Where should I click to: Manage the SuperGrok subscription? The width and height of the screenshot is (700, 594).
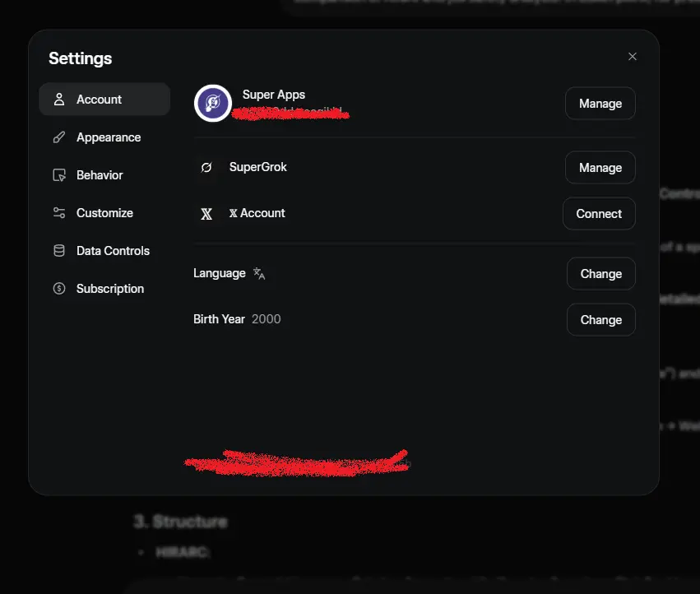point(600,168)
